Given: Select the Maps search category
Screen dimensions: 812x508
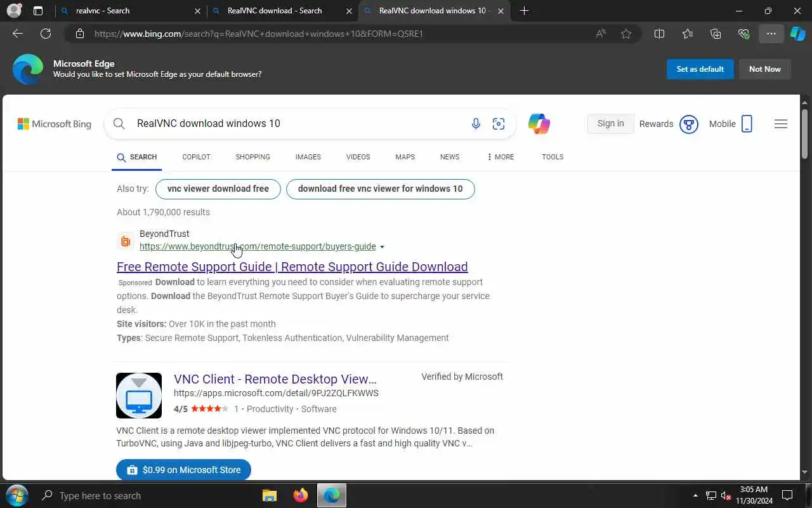Looking at the screenshot, I should click(405, 157).
